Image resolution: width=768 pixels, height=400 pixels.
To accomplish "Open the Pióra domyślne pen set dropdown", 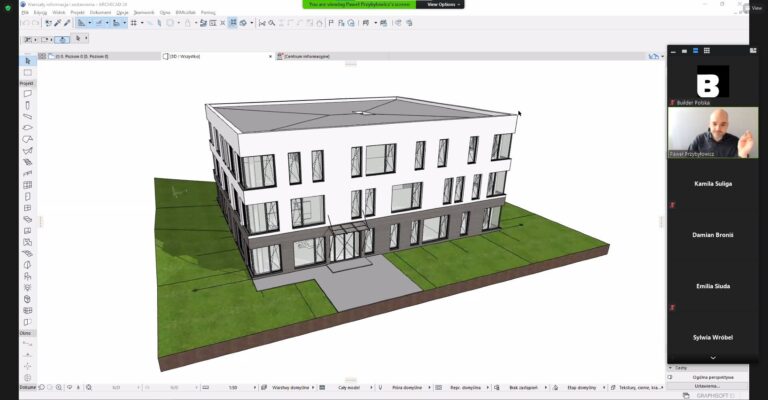I will pos(407,387).
